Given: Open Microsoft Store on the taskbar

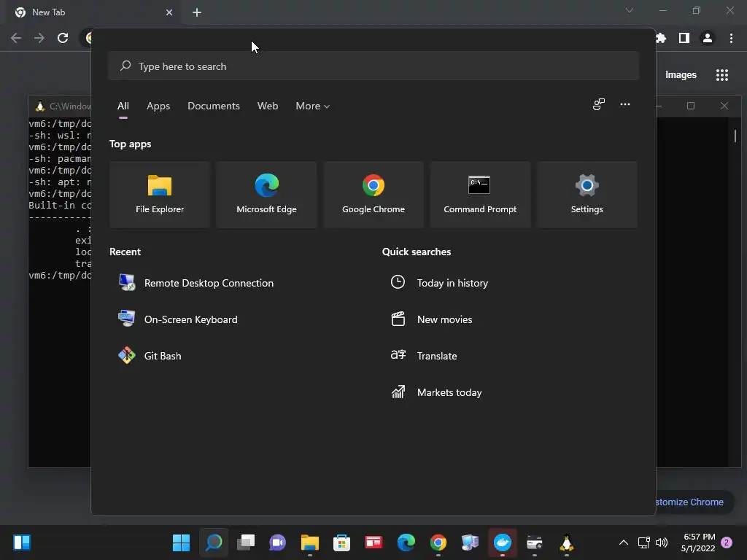Looking at the screenshot, I should point(341,542).
